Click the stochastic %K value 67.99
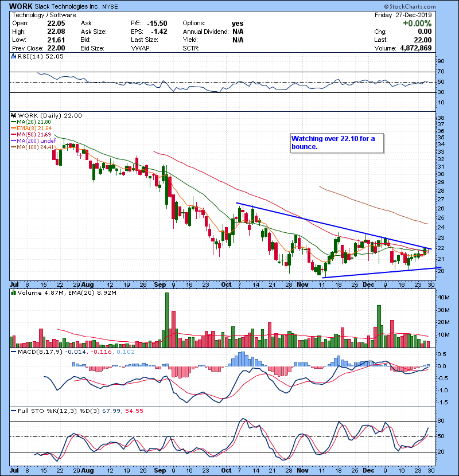 (111, 411)
